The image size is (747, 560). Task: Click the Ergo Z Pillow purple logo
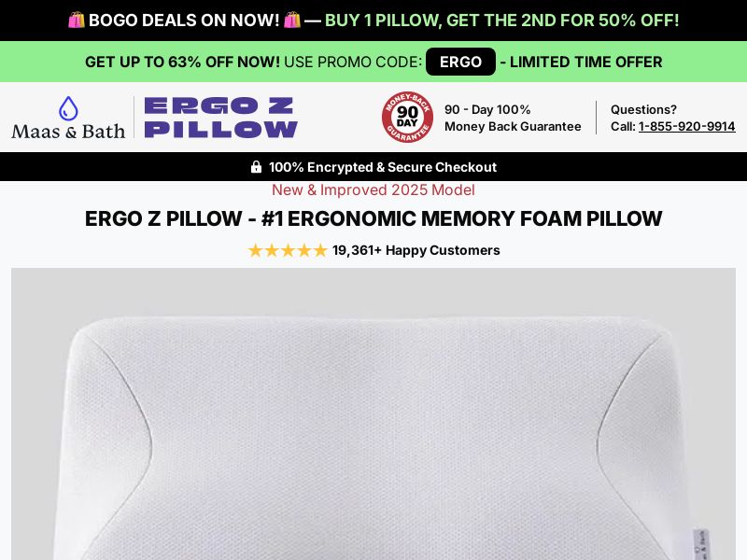[221, 118]
